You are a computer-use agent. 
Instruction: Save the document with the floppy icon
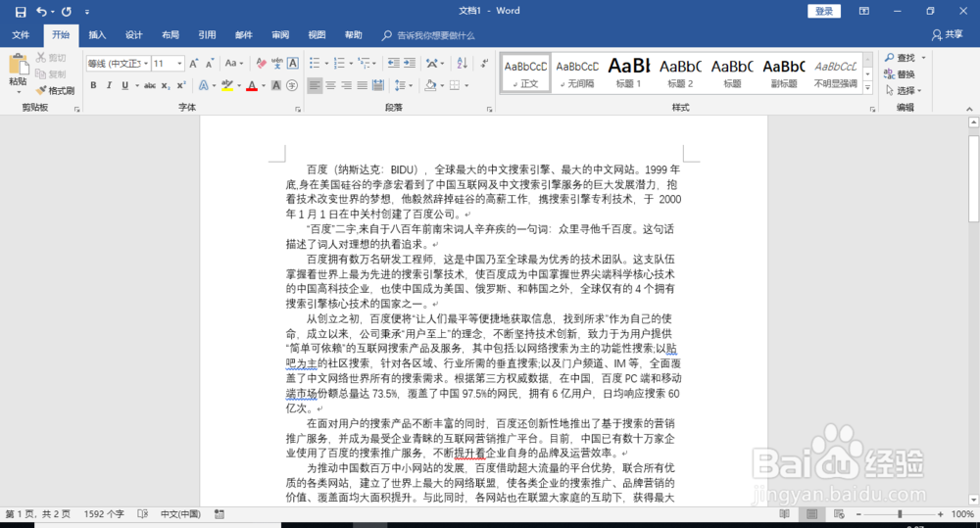pyautogui.click(x=21, y=11)
